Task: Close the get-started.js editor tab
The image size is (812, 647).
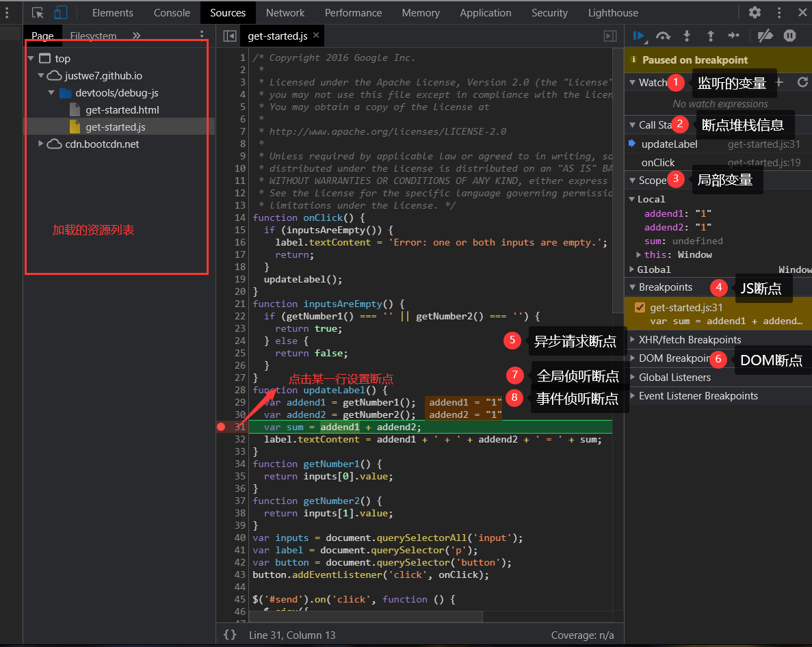Action: tap(316, 35)
